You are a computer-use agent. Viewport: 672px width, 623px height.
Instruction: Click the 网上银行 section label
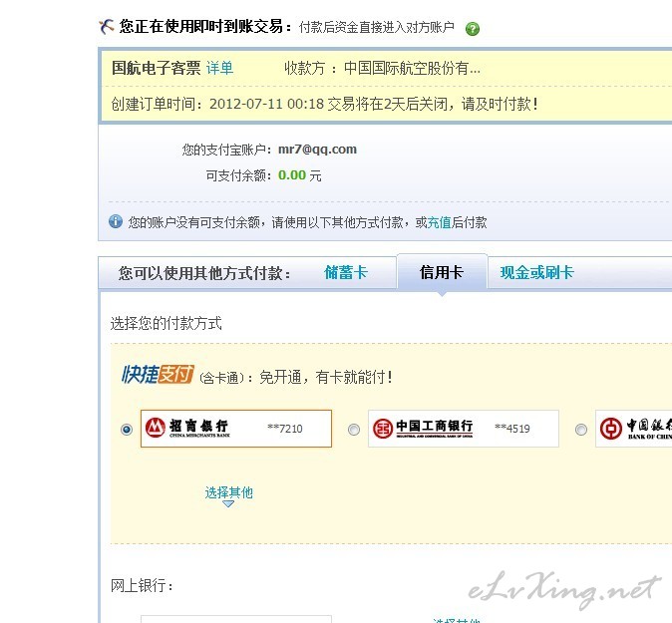click(142, 585)
